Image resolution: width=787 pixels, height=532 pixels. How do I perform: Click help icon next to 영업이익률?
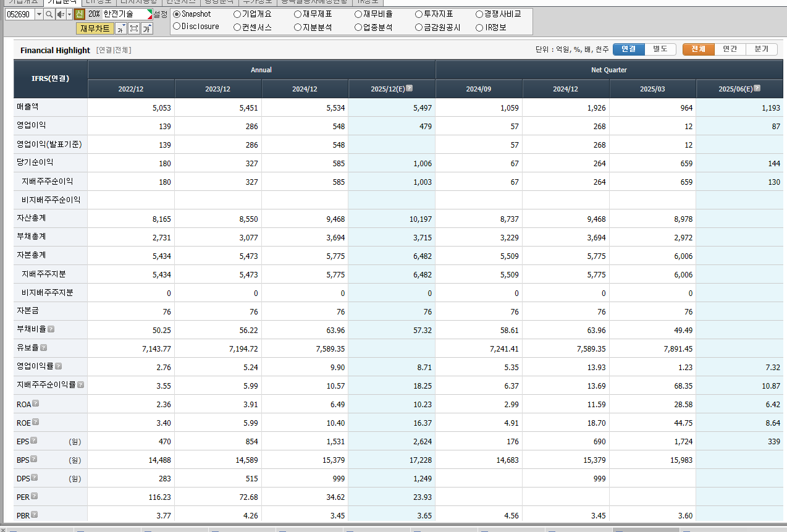59,366
